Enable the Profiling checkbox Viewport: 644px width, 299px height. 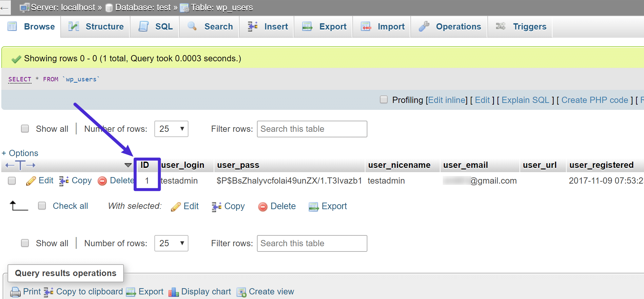coord(383,99)
